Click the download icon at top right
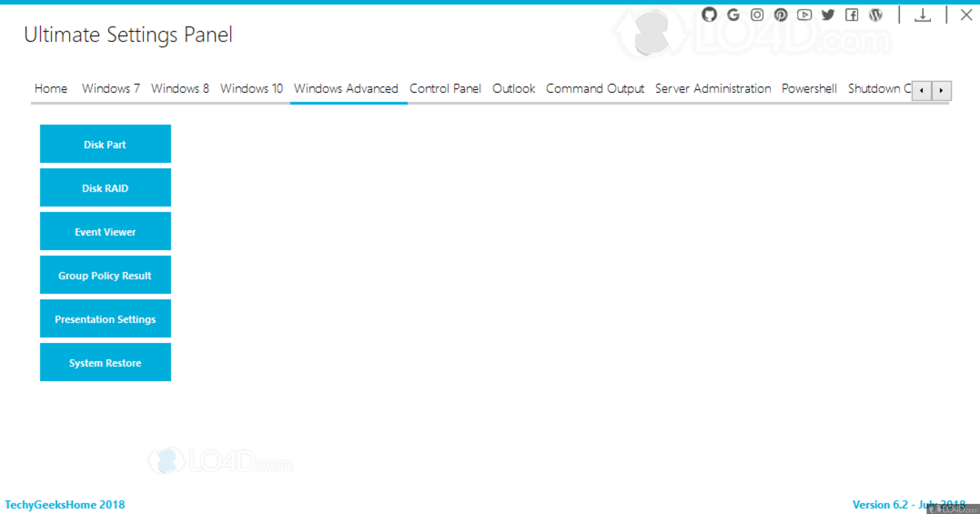This screenshot has width=980, height=514. [x=923, y=15]
